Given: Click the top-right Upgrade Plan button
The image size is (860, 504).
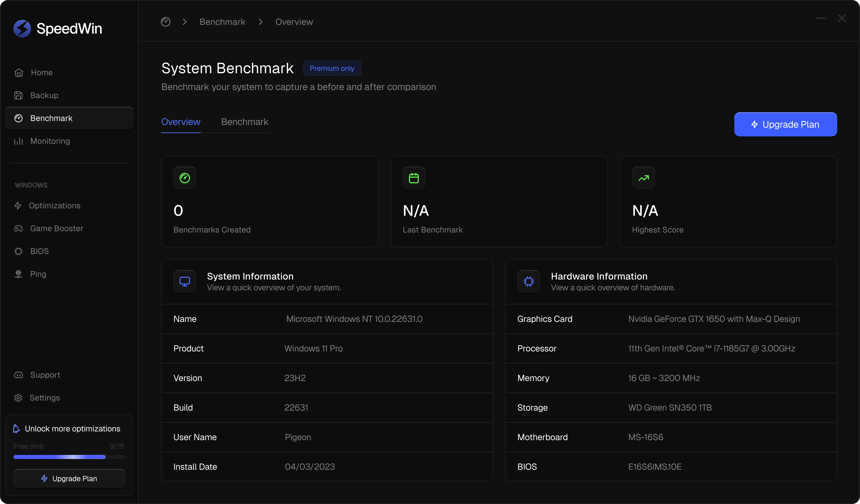Looking at the screenshot, I should (785, 124).
